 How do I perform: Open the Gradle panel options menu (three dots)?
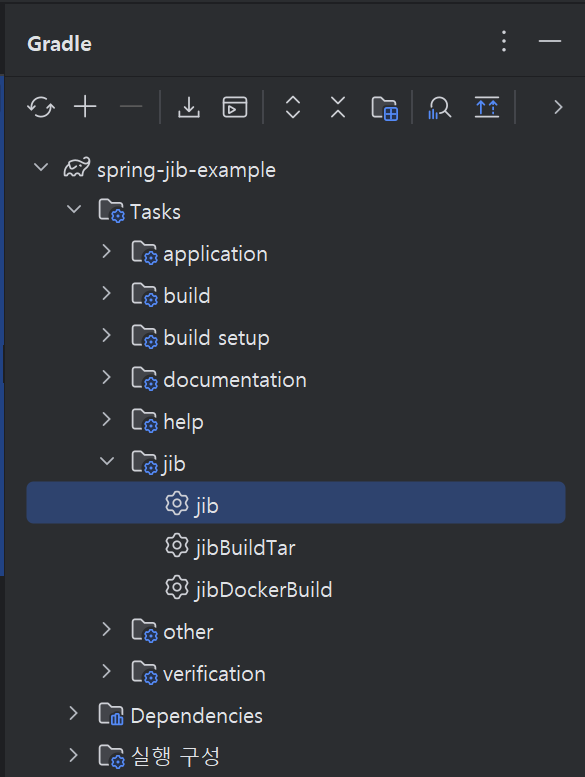(504, 41)
